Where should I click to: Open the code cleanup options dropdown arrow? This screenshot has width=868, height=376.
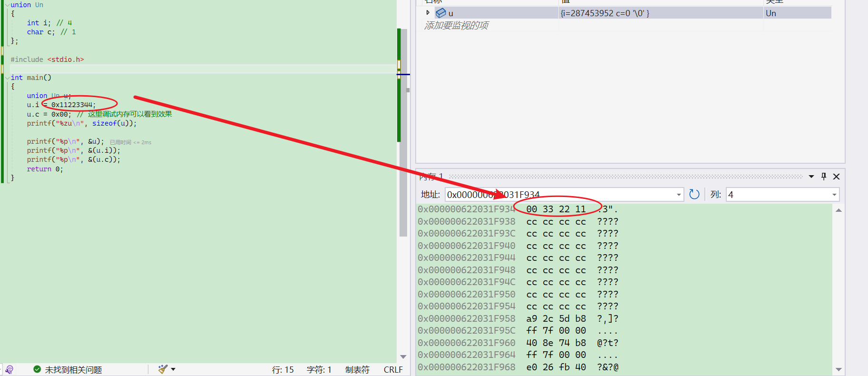coord(173,369)
